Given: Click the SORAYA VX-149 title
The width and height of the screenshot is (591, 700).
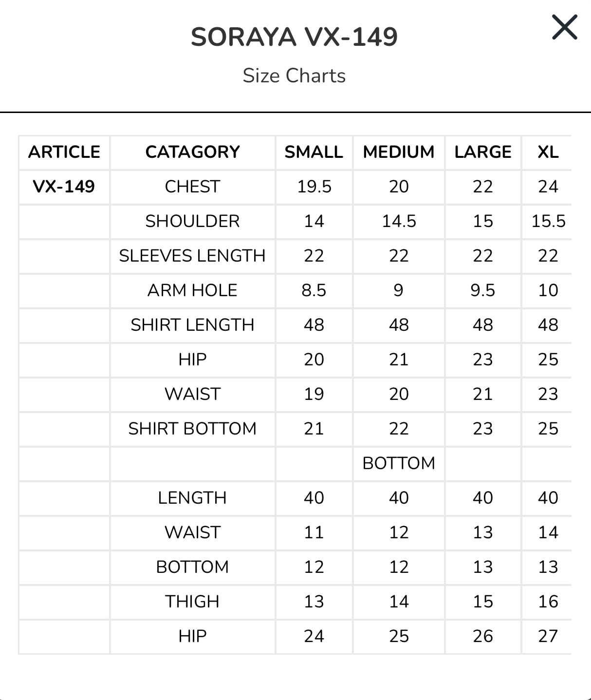Looking at the screenshot, I should pyautogui.click(x=295, y=37).
